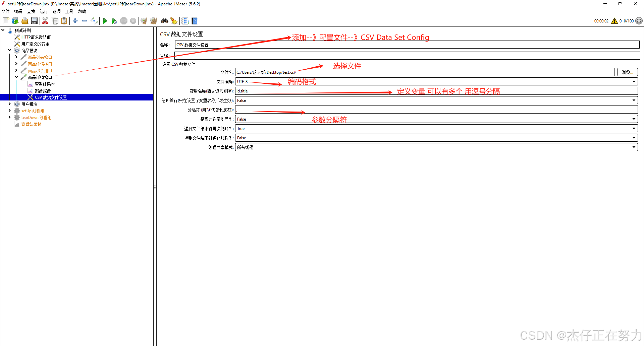This screenshot has height=346, width=644.
Task: Open the 遇到文件结束符再次循环 dropdown
Action: click(436, 129)
